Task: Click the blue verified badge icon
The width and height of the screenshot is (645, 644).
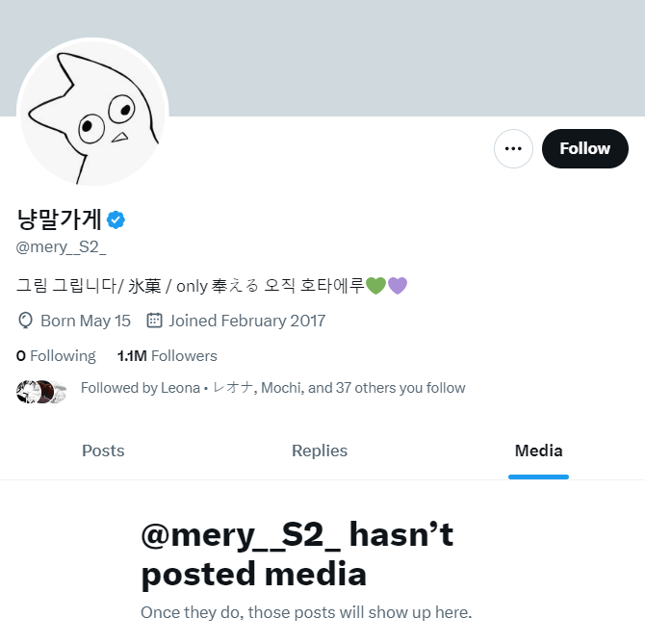Action: point(116,219)
